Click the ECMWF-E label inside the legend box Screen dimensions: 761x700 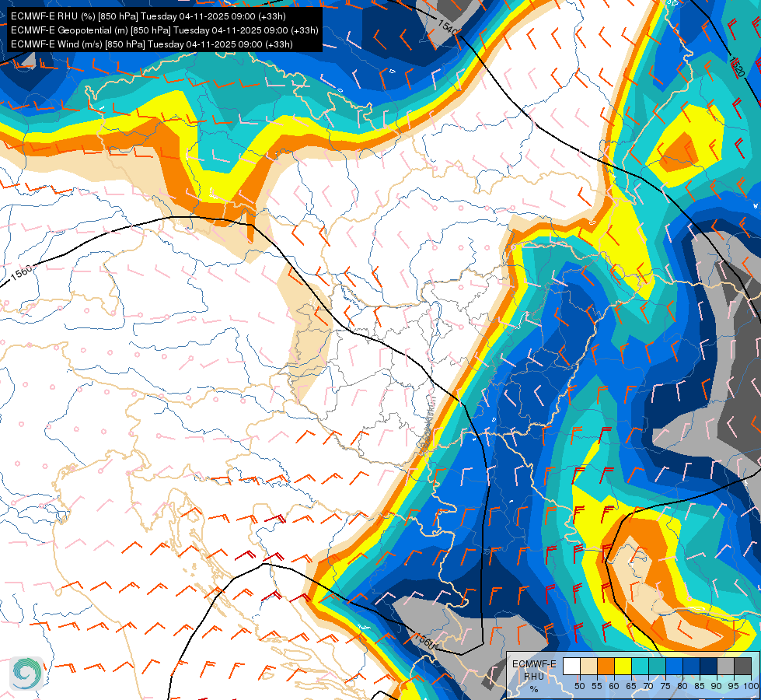coord(534,664)
